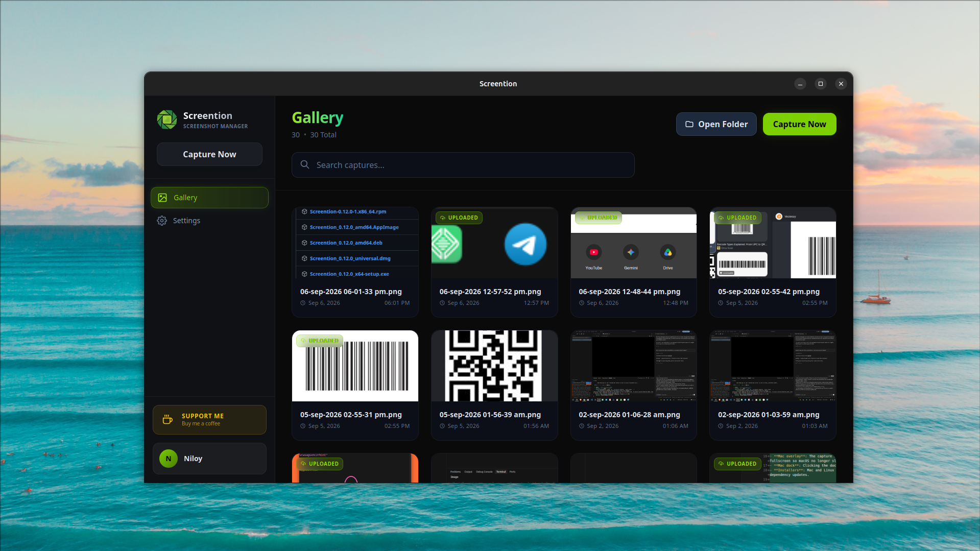The width and height of the screenshot is (980, 551).
Task: Open thumbnail of 02-sep-2026 01-06-28 am.png
Action: tap(633, 366)
